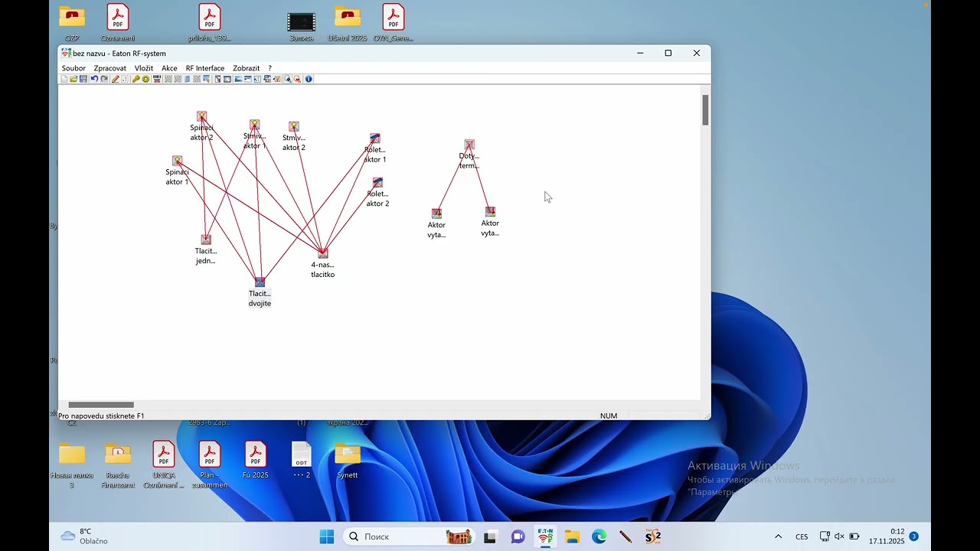Open Microsoft Edge from taskbar
The height and width of the screenshot is (551, 980).
[599, 536]
